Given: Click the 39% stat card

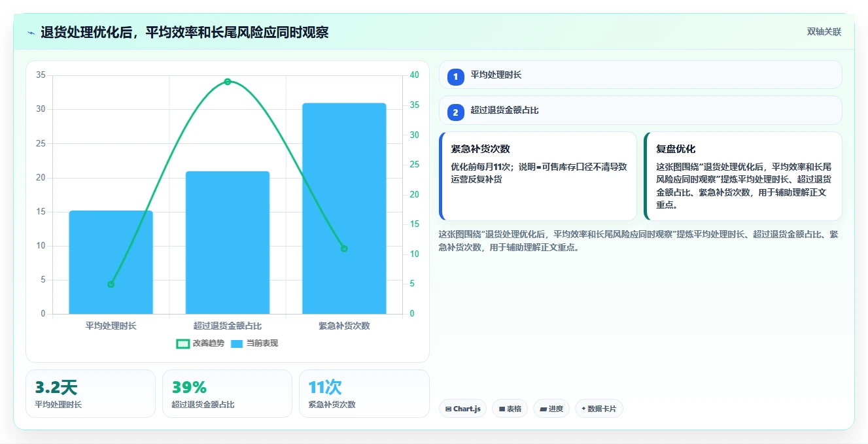Looking at the screenshot, I should (x=227, y=393).
